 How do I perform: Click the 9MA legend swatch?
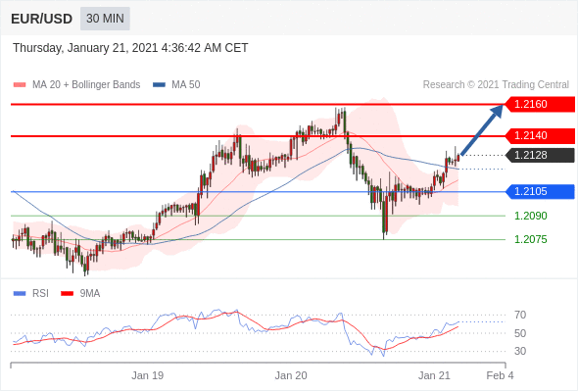point(67,294)
